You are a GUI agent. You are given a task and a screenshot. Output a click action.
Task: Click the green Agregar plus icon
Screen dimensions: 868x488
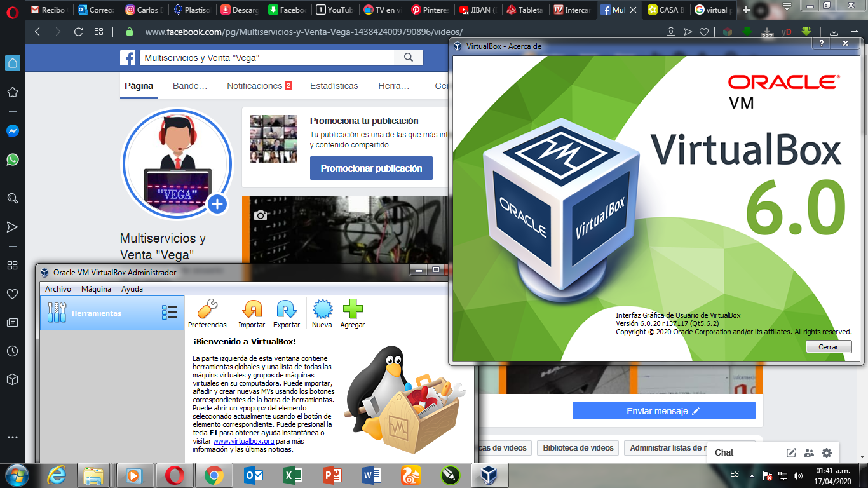[x=353, y=314]
